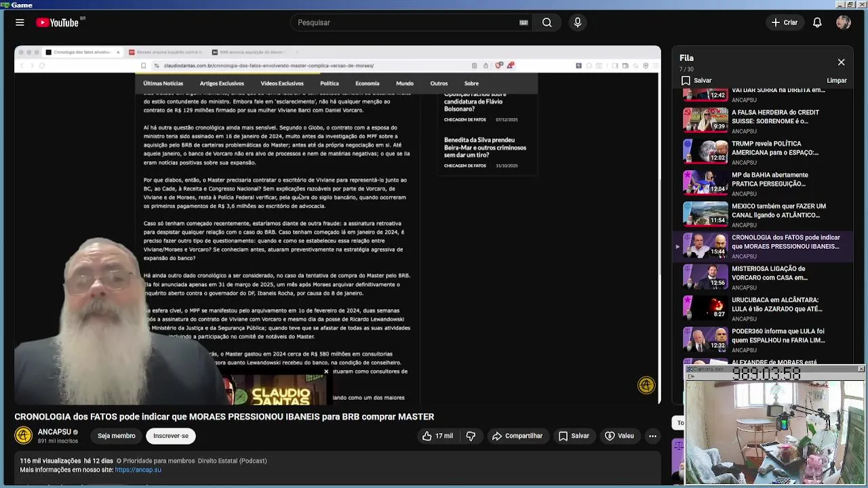Click Últimas Notícias in recorded site nav
This screenshot has width=868, height=488.
[163, 83]
